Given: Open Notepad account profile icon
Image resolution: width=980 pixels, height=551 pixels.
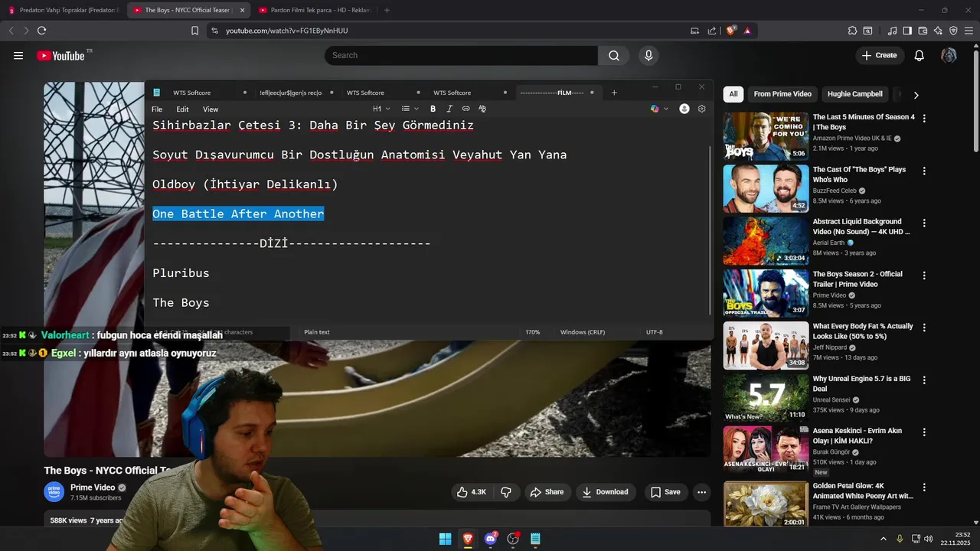Looking at the screenshot, I should click(x=684, y=109).
